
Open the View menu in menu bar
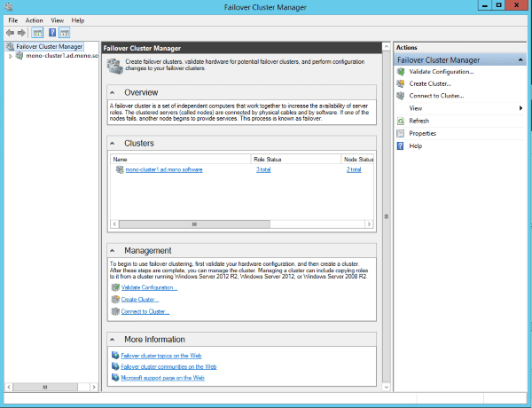[x=58, y=20]
